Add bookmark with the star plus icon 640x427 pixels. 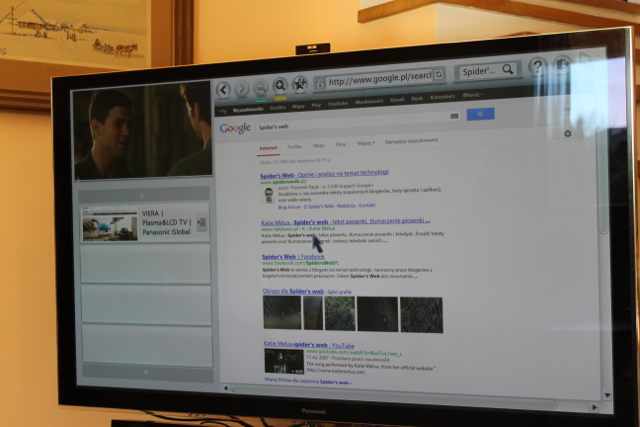[x=299, y=84]
